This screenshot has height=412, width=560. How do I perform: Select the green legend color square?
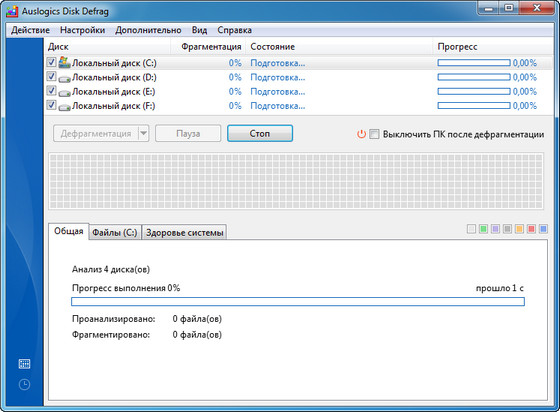pos(483,229)
